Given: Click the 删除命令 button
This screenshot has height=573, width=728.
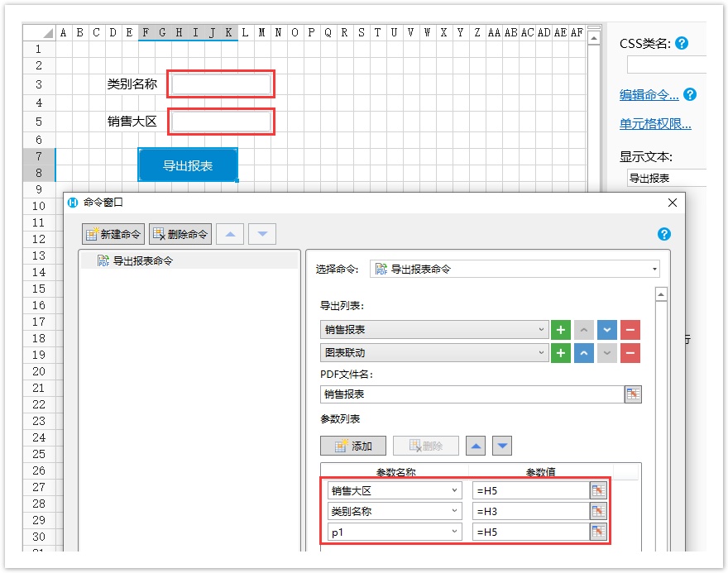Looking at the screenshot, I should click(180, 234).
